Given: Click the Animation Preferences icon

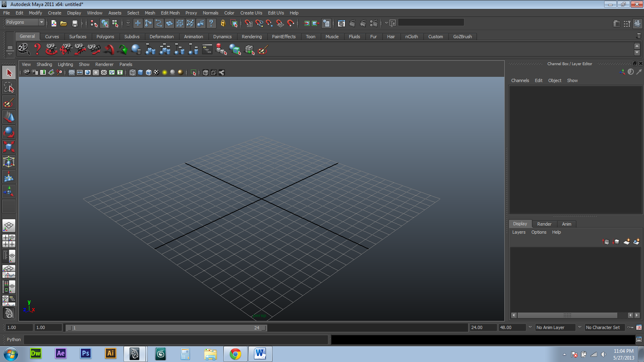Looking at the screenshot, I should coord(639,327).
